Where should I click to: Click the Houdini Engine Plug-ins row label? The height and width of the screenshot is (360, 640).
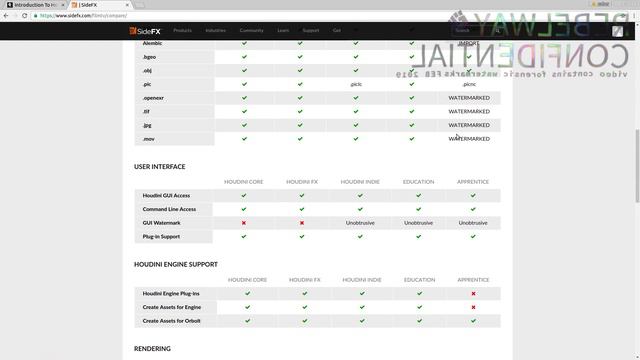tap(171, 293)
